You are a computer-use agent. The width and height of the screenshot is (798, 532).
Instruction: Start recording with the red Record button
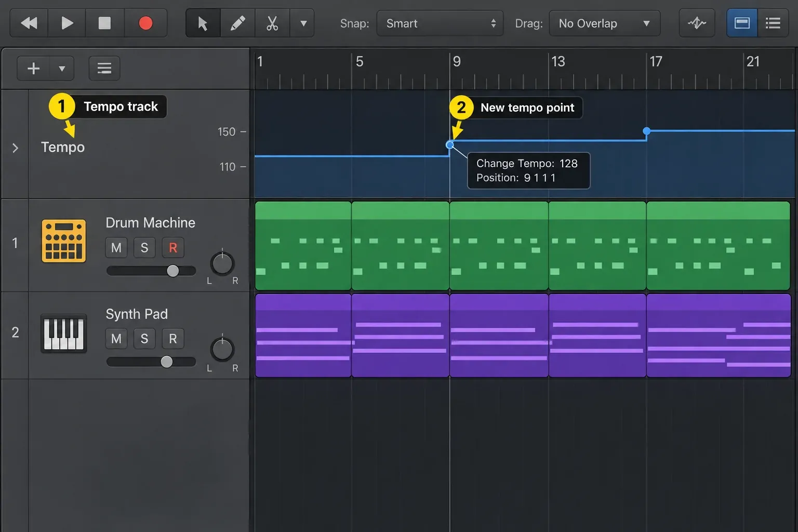point(145,23)
